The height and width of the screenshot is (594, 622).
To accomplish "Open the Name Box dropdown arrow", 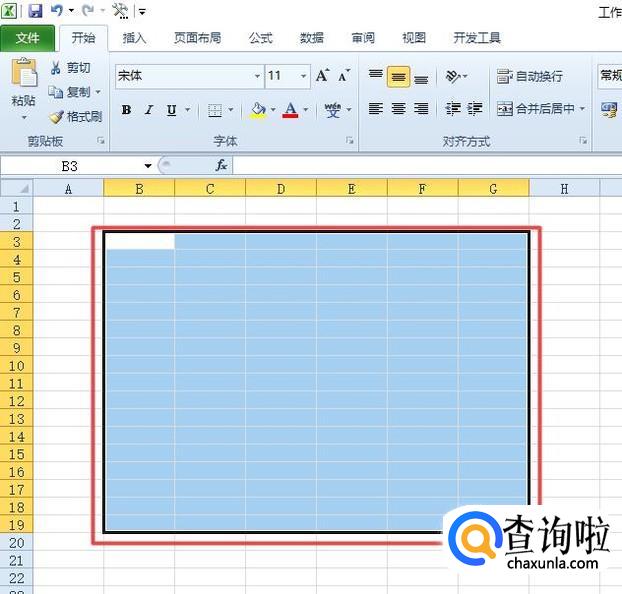I will point(148,166).
